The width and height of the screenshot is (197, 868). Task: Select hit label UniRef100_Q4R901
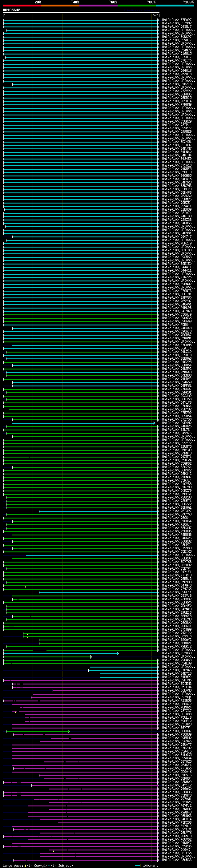coord(177,233)
